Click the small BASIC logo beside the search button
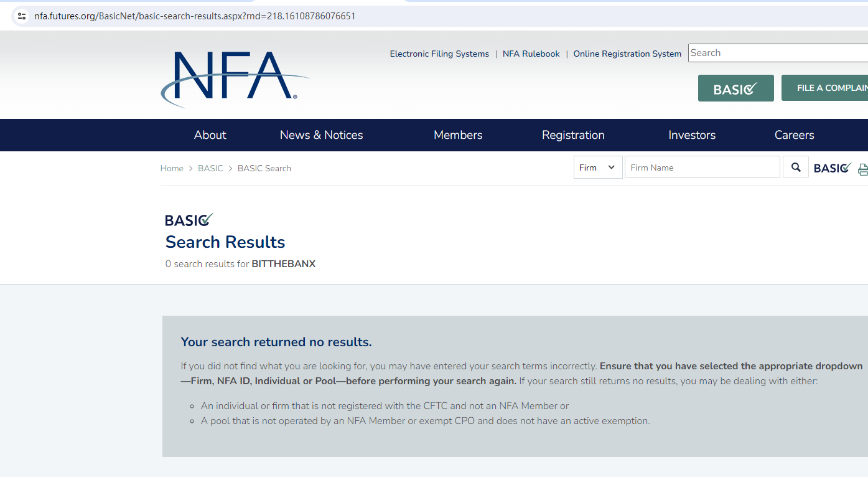The width and height of the screenshot is (868, 477). (x=833, y=168)
